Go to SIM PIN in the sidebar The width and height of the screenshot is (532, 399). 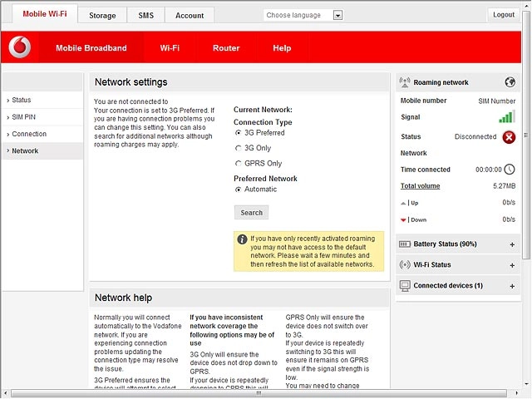[42, 117]
